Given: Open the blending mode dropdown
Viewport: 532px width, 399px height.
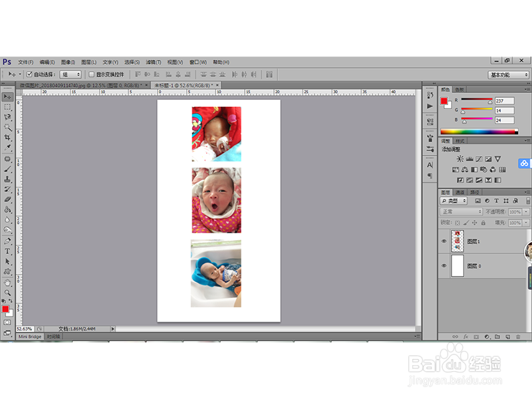Looking at the screenshot, I should point(461,211).
